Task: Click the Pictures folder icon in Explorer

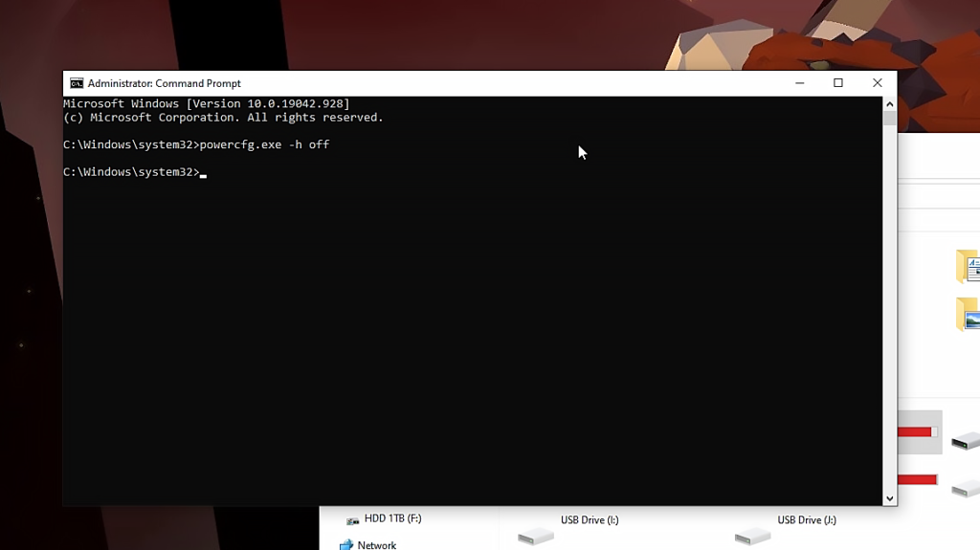Action: pos(968,315)
